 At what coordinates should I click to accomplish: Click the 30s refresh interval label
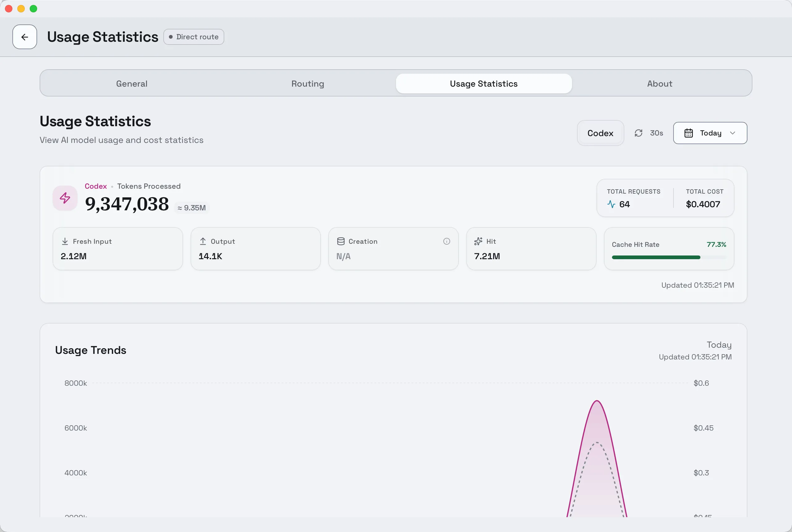(x=656, y=133)
